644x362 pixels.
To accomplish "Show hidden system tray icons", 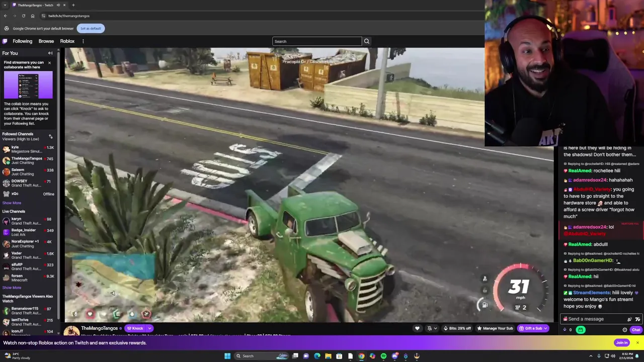I will [x=591, y=356].
